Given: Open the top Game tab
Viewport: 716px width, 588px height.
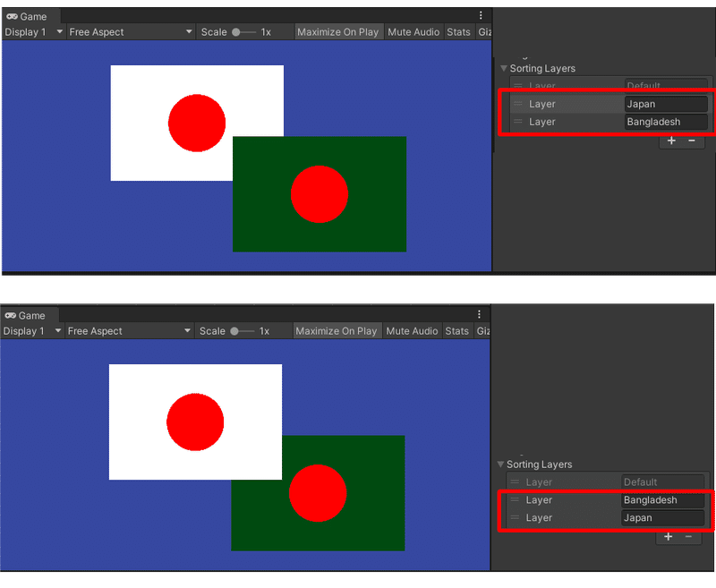Looking at the screenshot, I should (30, 16).
